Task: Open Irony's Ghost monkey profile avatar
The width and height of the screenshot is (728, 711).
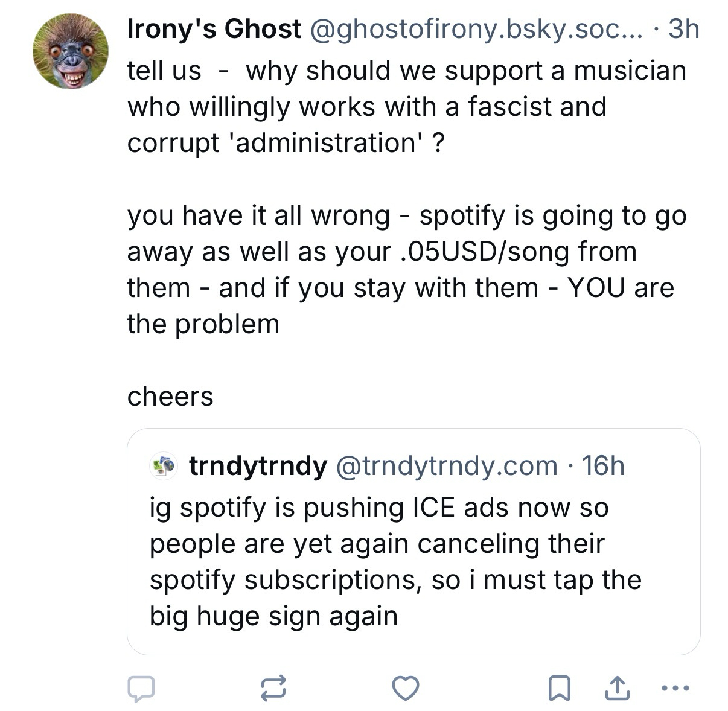Action: 71,51
